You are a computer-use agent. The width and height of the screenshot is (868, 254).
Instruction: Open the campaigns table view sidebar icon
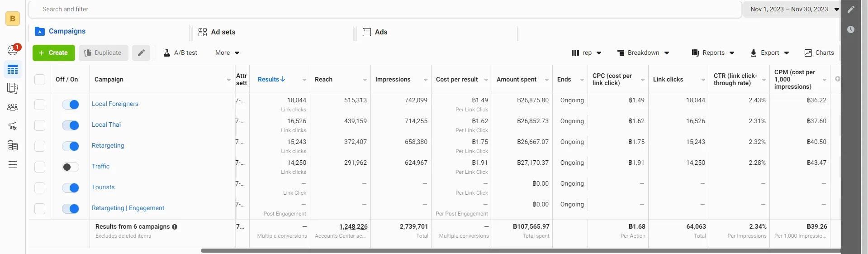(13, 70)
